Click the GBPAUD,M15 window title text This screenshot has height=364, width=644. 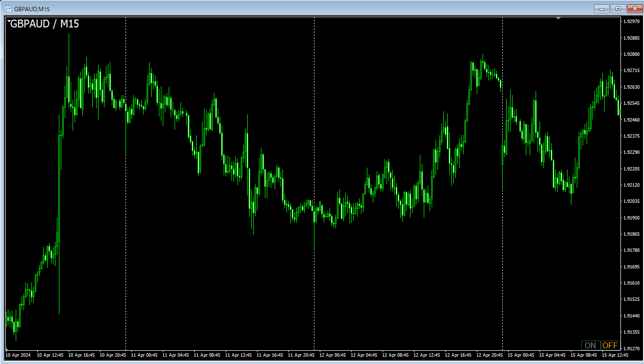tap(32, 9)
